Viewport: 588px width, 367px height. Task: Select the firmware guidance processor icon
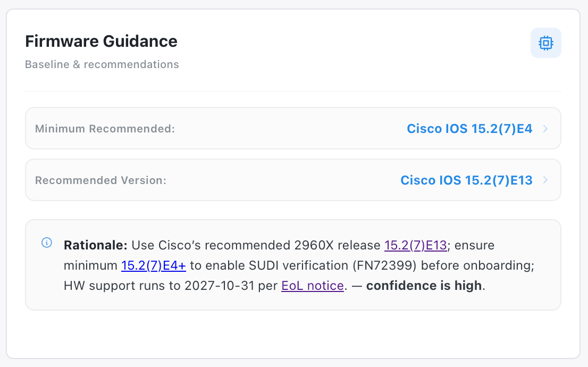tap(545, 43)
